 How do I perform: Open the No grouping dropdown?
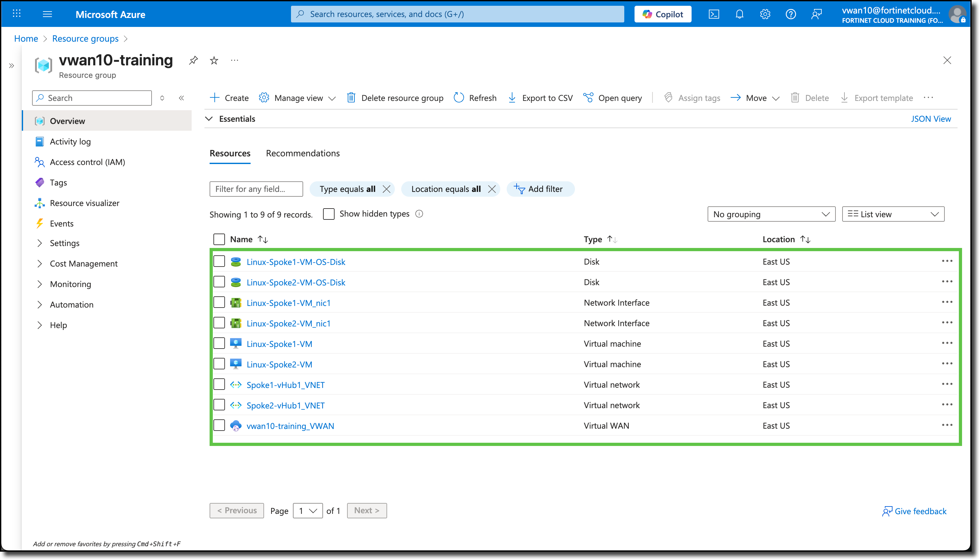tap(771, 214)
